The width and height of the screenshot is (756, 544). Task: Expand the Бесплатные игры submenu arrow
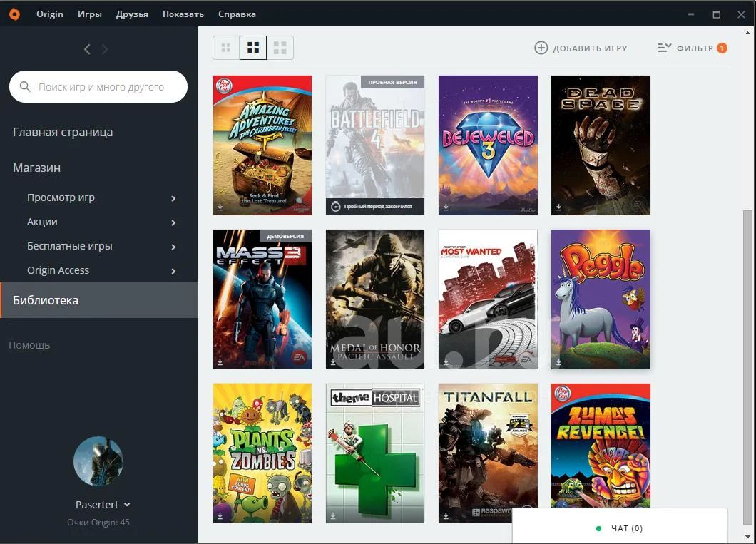[x=173, y=247]
